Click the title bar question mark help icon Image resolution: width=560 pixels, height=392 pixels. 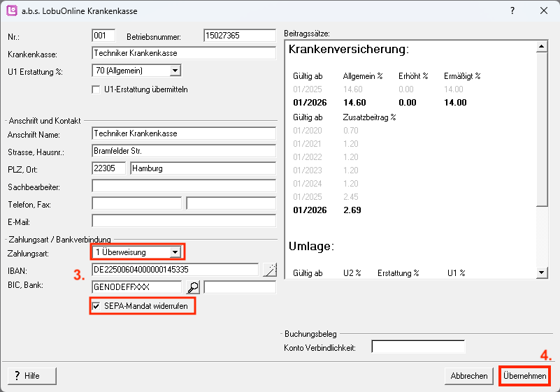pos(512,11)
